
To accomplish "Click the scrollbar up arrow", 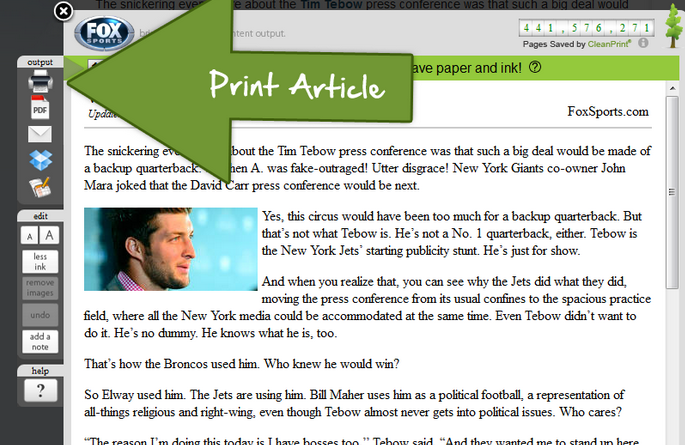I will pyautogui.click(x=672, y=89).
